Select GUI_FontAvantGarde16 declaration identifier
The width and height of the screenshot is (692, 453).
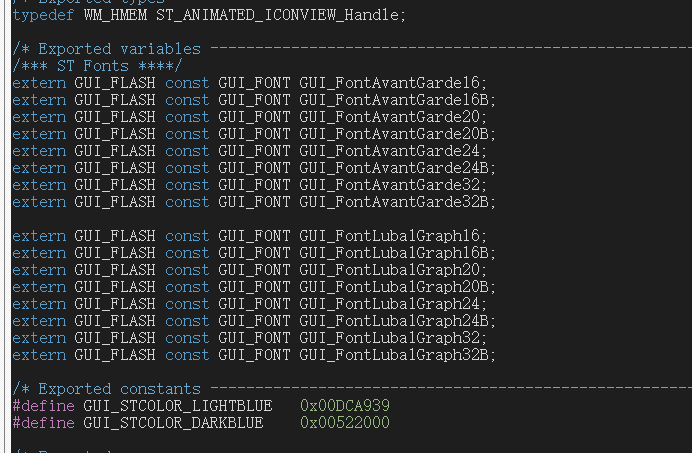(x=389, y=83)
